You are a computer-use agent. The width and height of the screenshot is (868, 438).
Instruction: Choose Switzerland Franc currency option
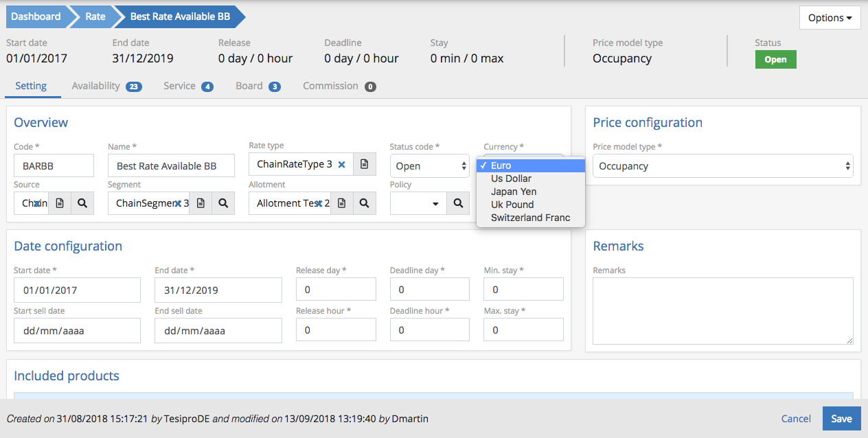[x=530, y=218]
